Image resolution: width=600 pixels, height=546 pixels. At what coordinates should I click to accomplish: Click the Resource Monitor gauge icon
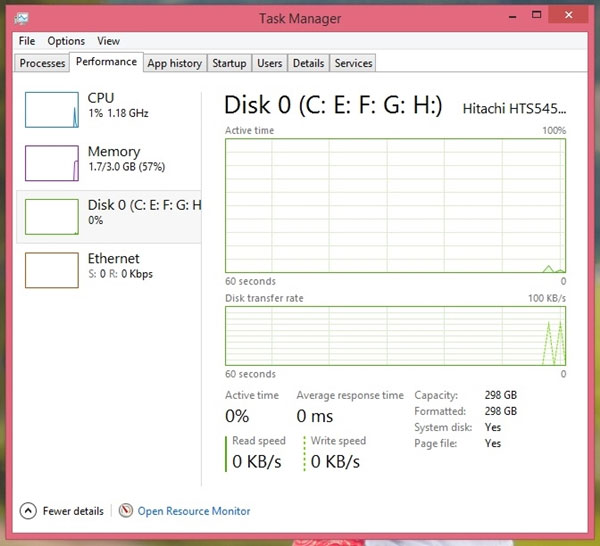(126, 510)
